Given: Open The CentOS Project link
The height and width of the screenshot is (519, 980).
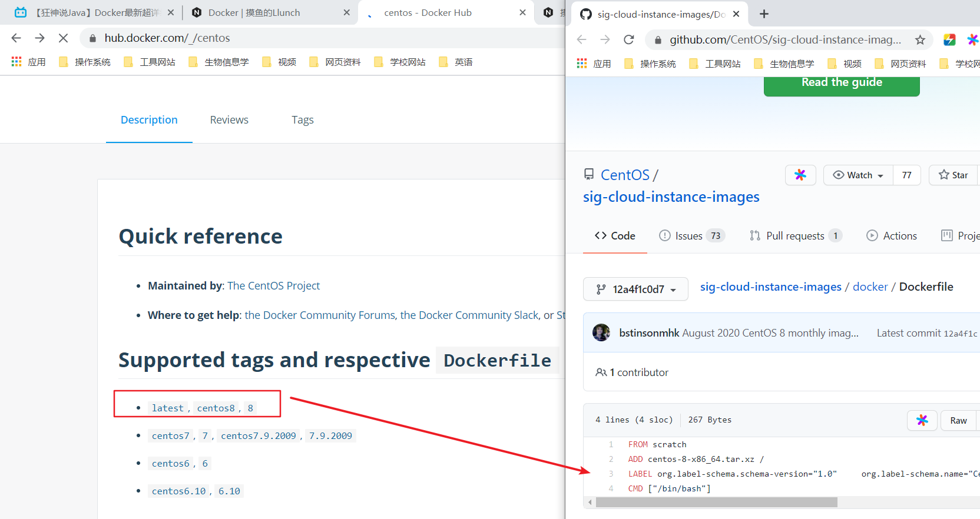Looking at the screenshot, I should tap(274, 286).
